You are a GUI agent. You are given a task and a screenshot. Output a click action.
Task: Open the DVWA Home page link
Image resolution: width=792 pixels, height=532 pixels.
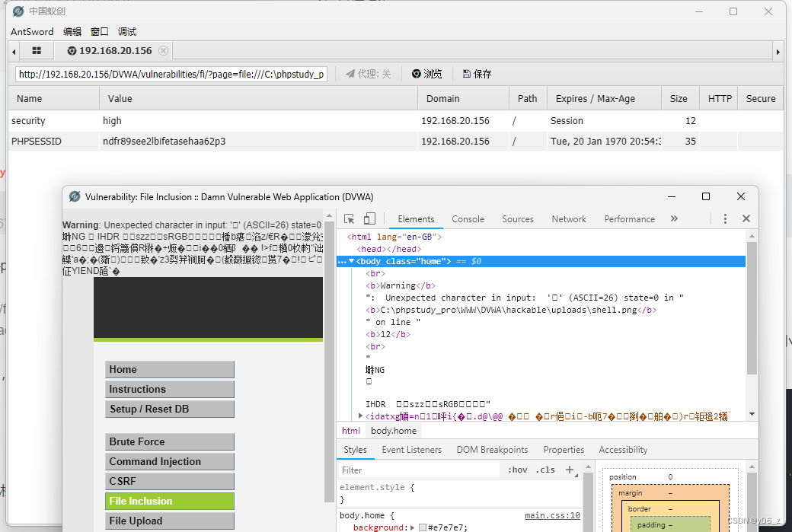tap(170, 369)
